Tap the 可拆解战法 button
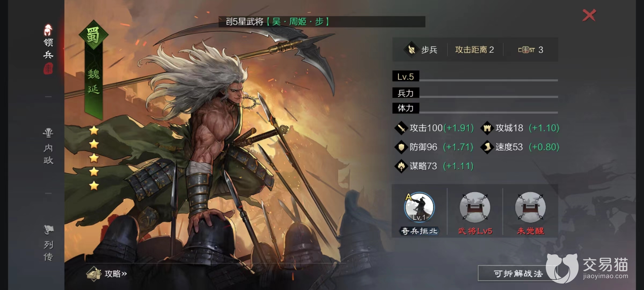This screenshot has height=290, width=644. coord(518,273)
